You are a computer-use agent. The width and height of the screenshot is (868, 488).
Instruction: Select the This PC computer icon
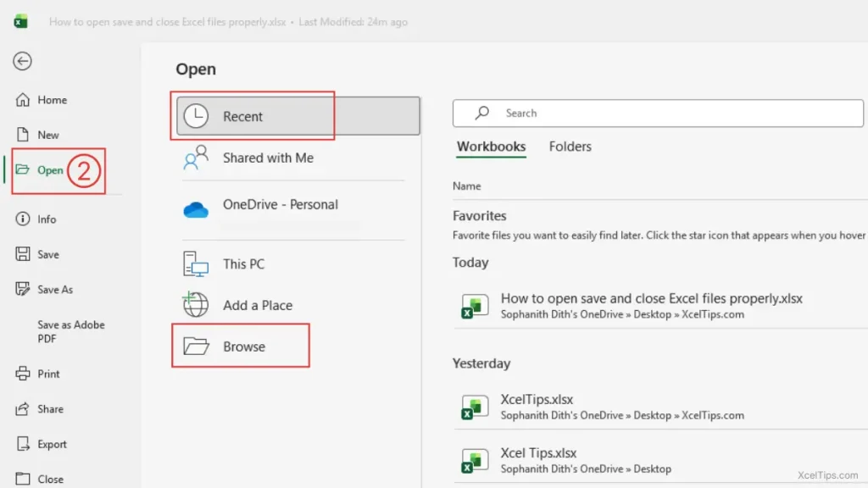point(195,263)
